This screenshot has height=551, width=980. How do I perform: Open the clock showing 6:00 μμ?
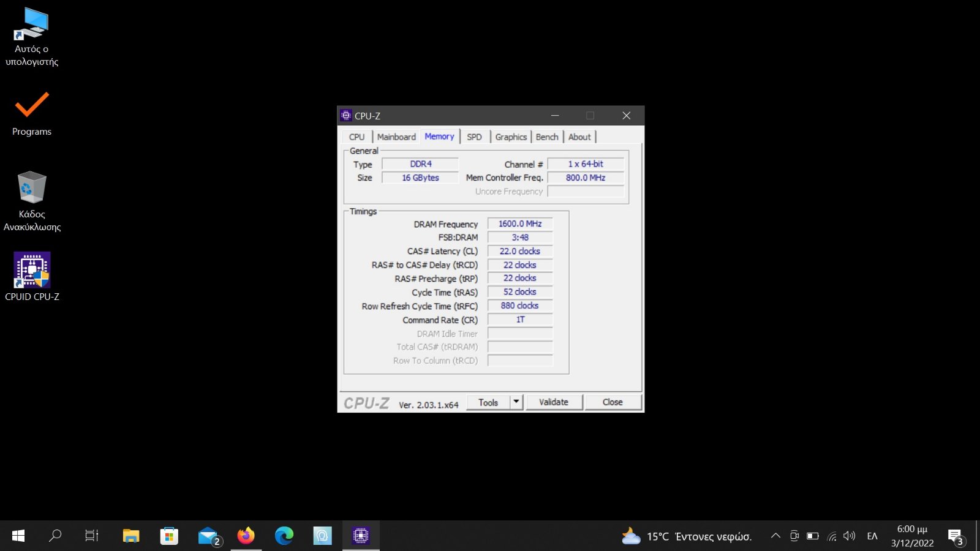912,536
